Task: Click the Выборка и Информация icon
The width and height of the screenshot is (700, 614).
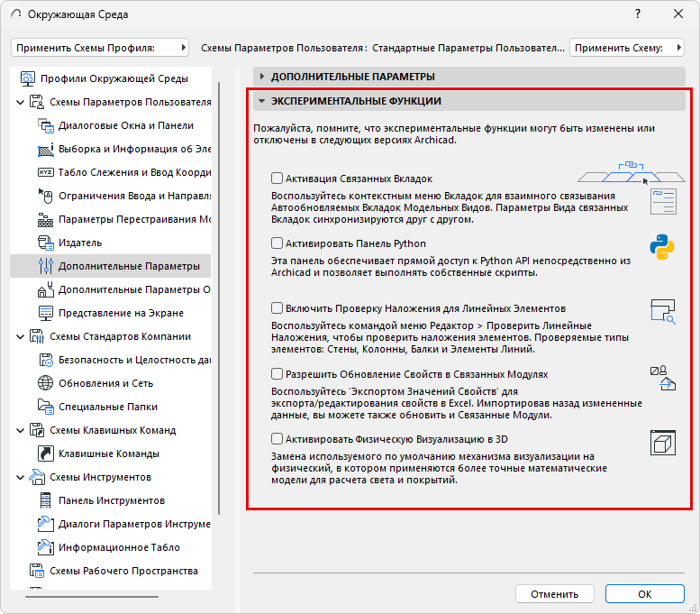Action: click(x=46, y=149)
